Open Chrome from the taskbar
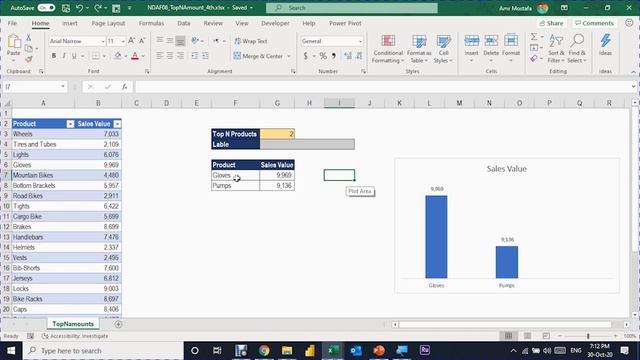The width and height of the screenshot is (640, 360). (264, 351)
